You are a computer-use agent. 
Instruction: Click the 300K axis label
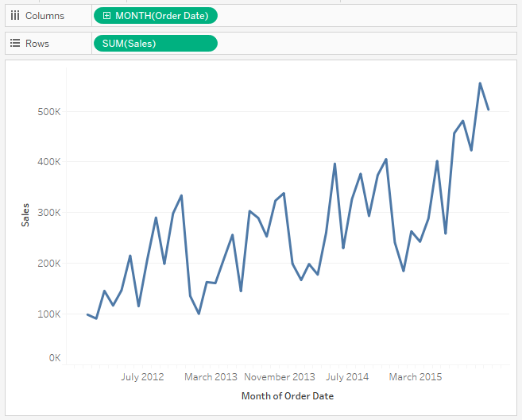49,213
